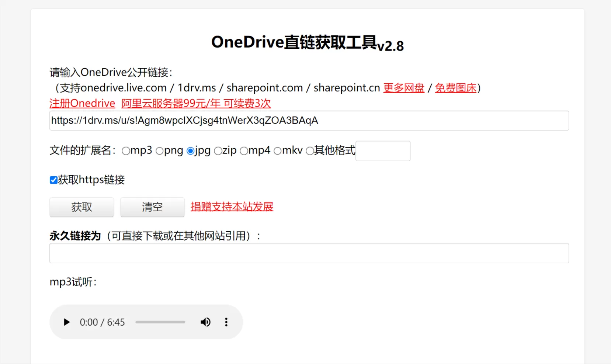Select the png file extension
This screenshot has height=364, width=611.
pos(159,151)
